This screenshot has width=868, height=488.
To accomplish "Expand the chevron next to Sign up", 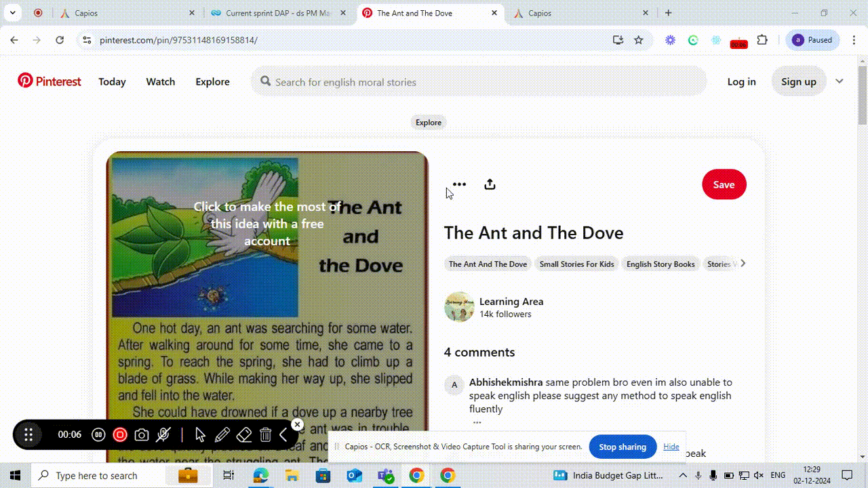I will (839, 81).
